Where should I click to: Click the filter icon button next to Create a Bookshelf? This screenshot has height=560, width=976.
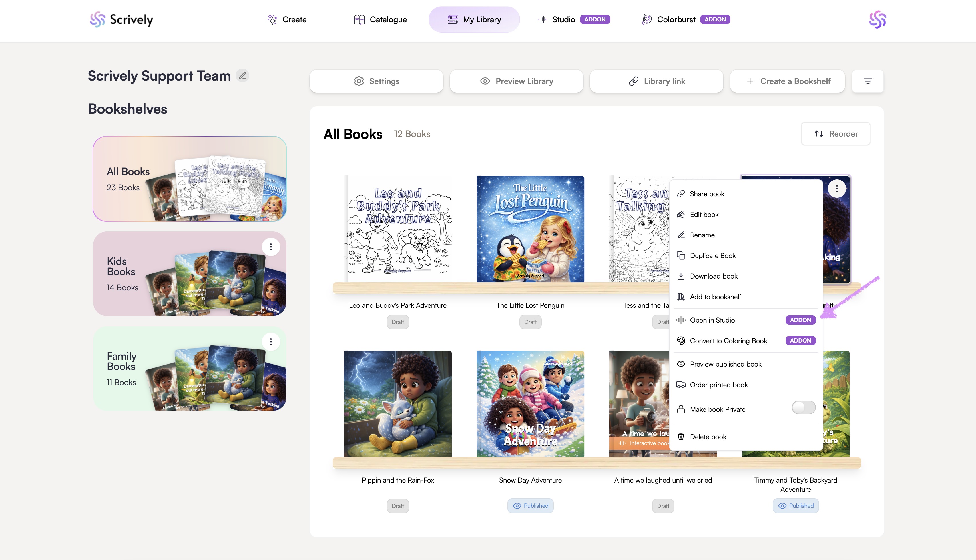point(867,81)
